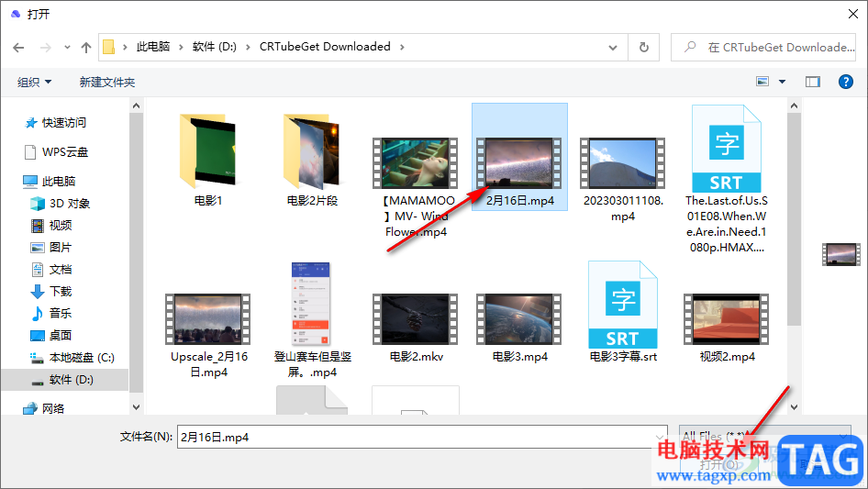Screen dimensions: 868x489
Task: Click the search box for CRTubeGet Downloaded
Action: pos(764,47)
